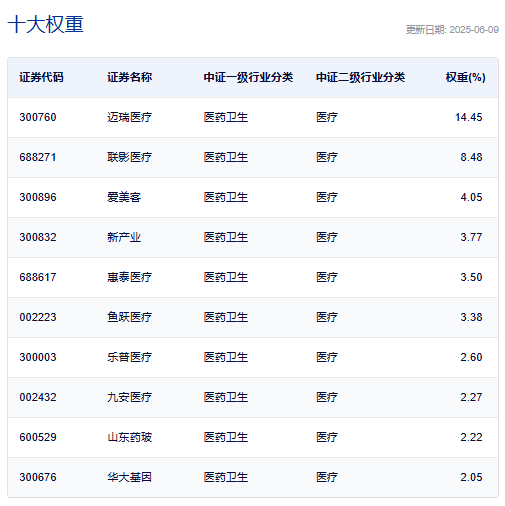This screenshot has width=505, height=506.
Task: Select security code 600529
Action: (38, 437)
